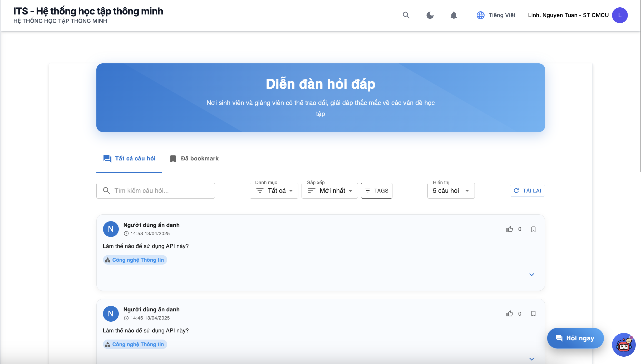Focus the Tìm kiếm câu hỏi search field
This screenshot has width=641, height=364.
click(161, 191)
